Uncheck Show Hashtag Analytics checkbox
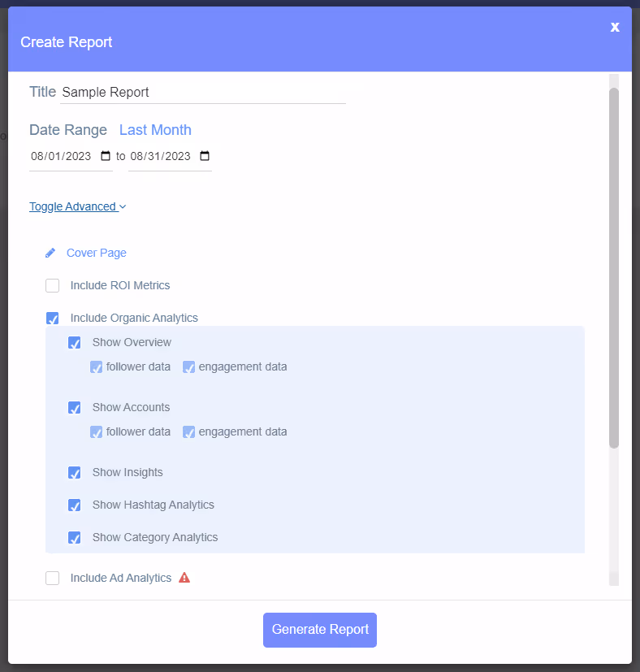640x672 pixels. [74, 505]
